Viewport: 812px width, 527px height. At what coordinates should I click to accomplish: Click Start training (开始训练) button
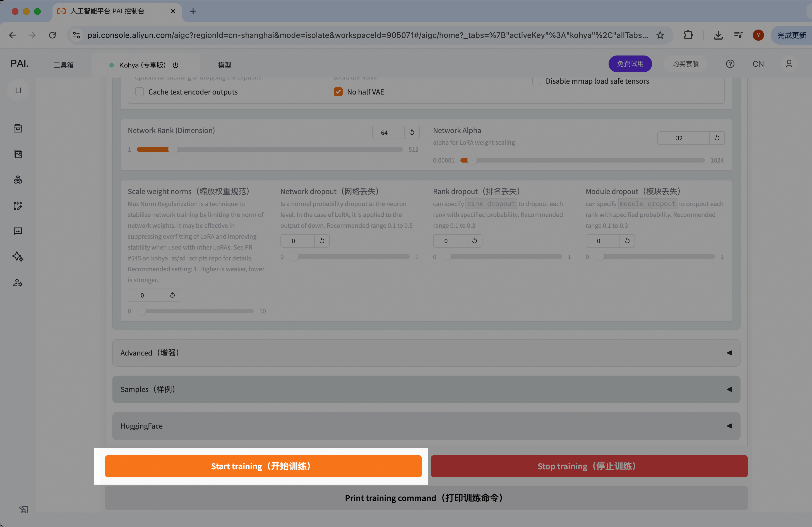(263, 466)
